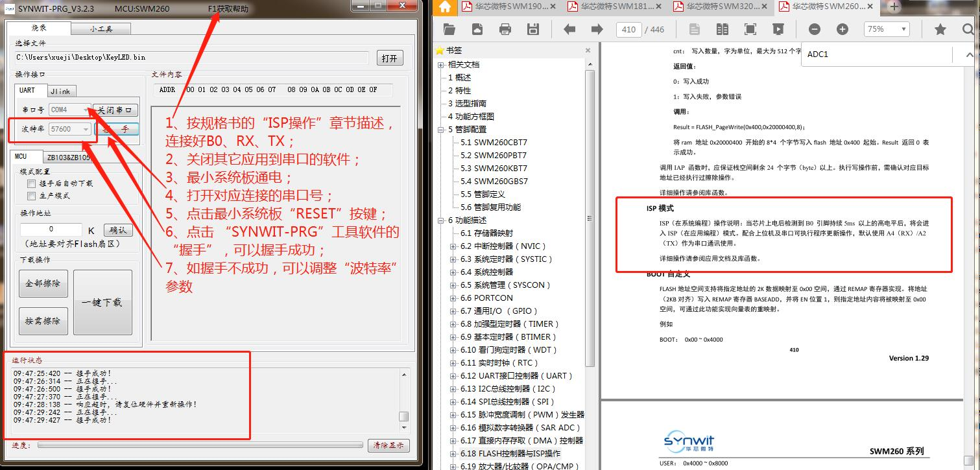The image size is (980, 470).
Task: Click the log scrollbar down arrow
Action: [404, 428]
